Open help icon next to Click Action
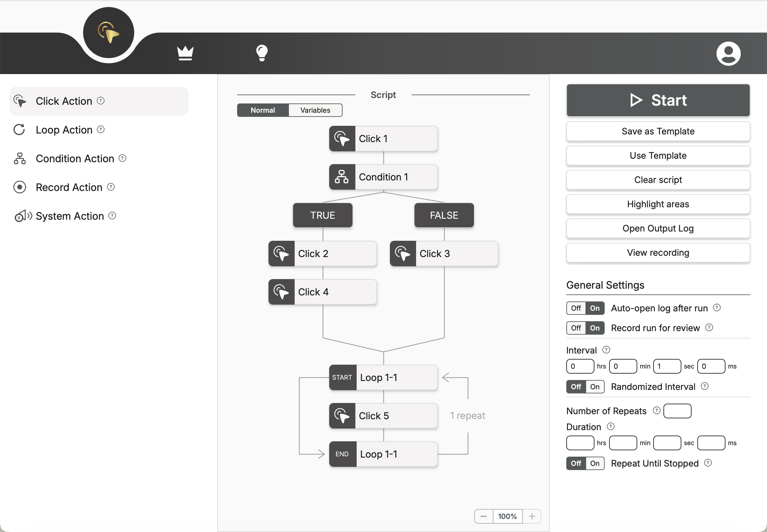Screen dimensions: 767x532 point(101,101)
